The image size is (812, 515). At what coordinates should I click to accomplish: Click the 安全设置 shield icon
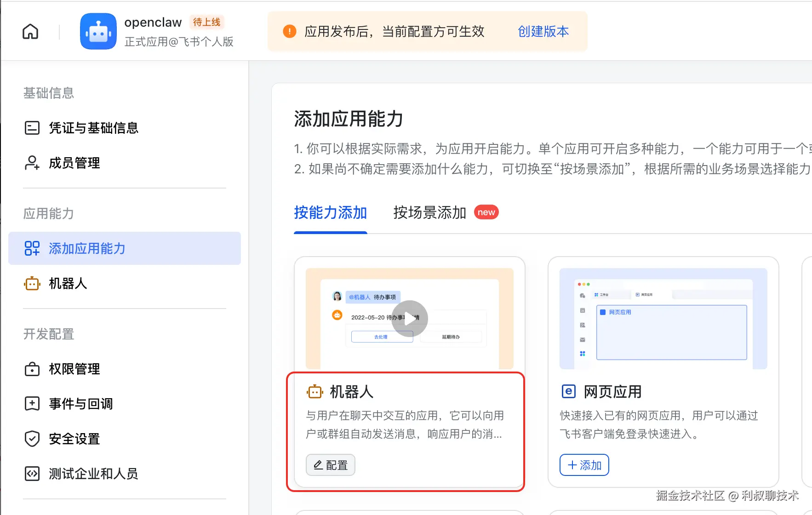point(32,439)
